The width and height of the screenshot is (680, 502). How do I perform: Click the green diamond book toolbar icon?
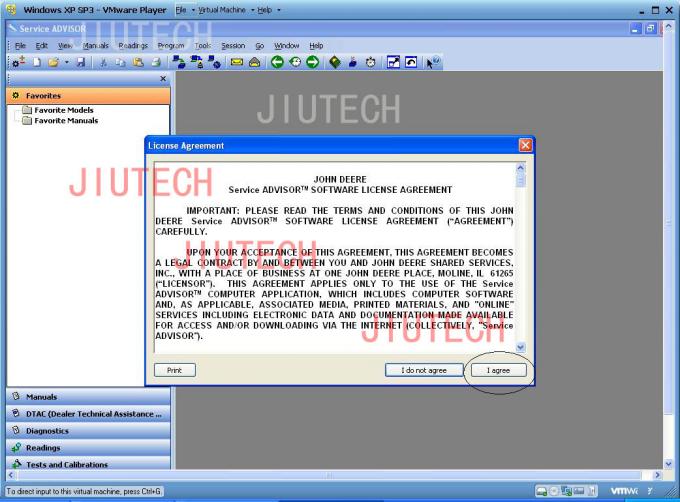(335, 62)
